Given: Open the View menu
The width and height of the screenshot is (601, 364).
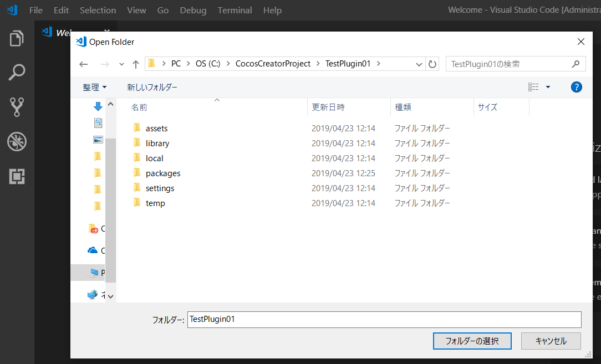Looking at the screenshot, I should pyautogui.click(x=136, y=11).
